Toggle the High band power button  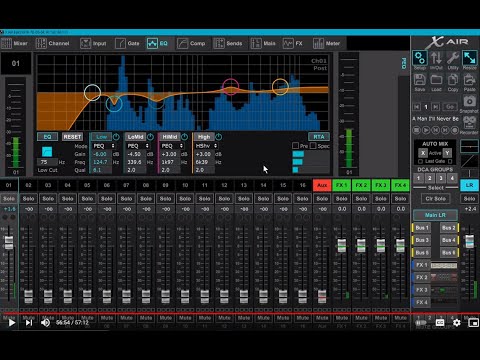[x=219, y=137]
